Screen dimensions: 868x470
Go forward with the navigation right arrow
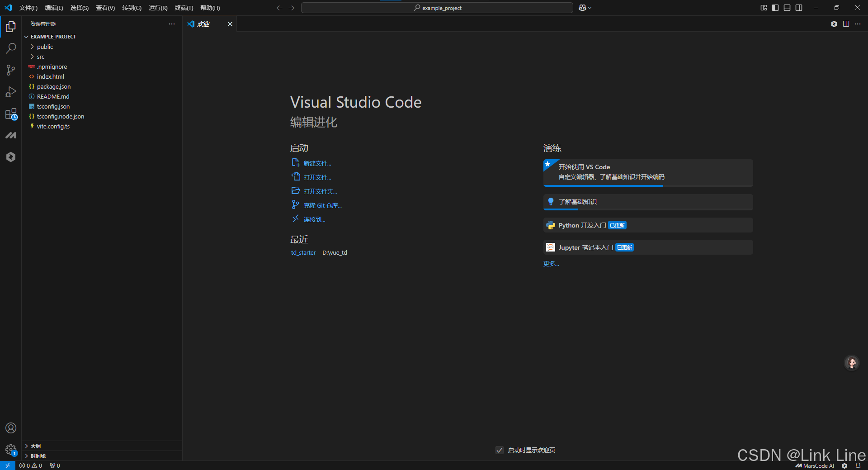pyautogui.click(x=292, y=8)
